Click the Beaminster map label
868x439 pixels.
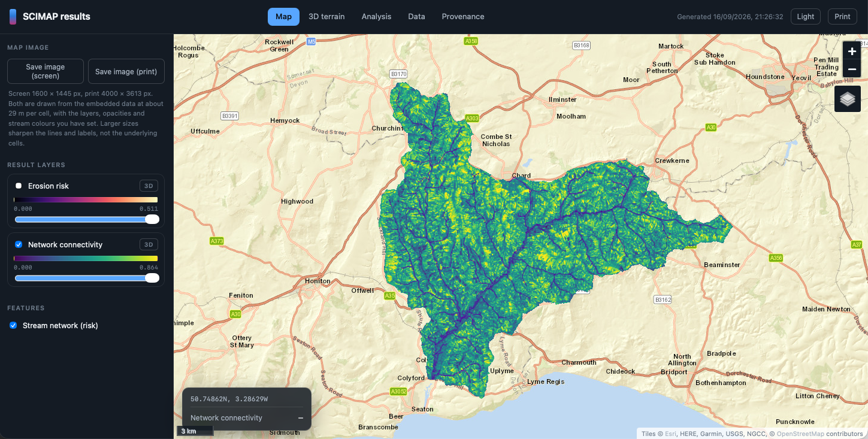pos(722,265)
